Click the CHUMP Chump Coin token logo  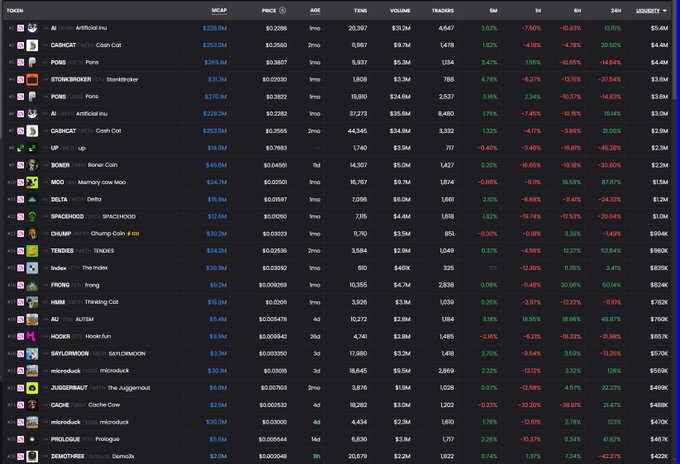point(32,234)
